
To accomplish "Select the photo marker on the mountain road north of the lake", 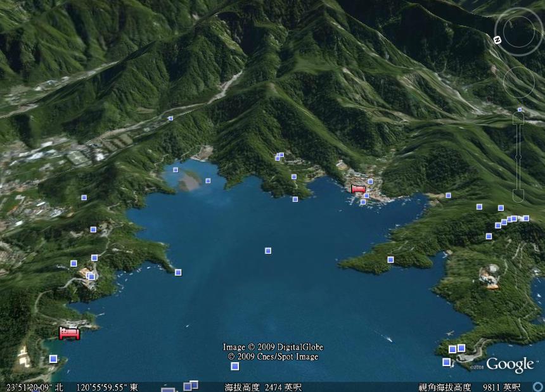I will (170, 118).
